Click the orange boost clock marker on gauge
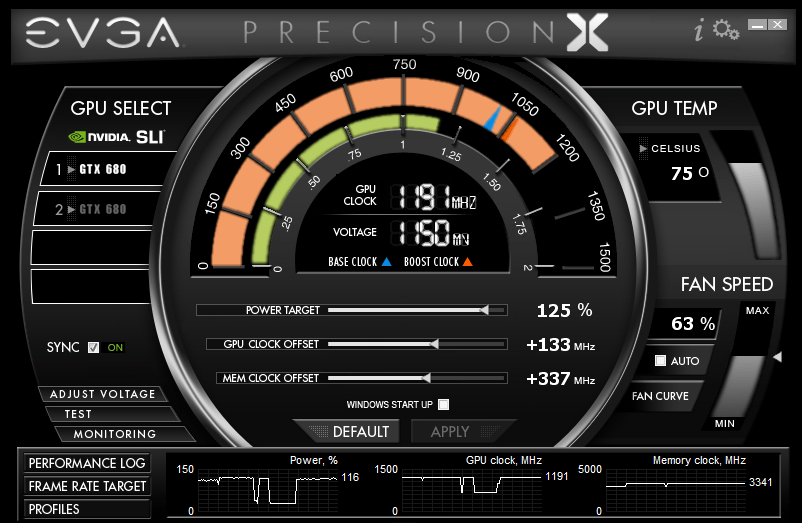 coord(510,129)
